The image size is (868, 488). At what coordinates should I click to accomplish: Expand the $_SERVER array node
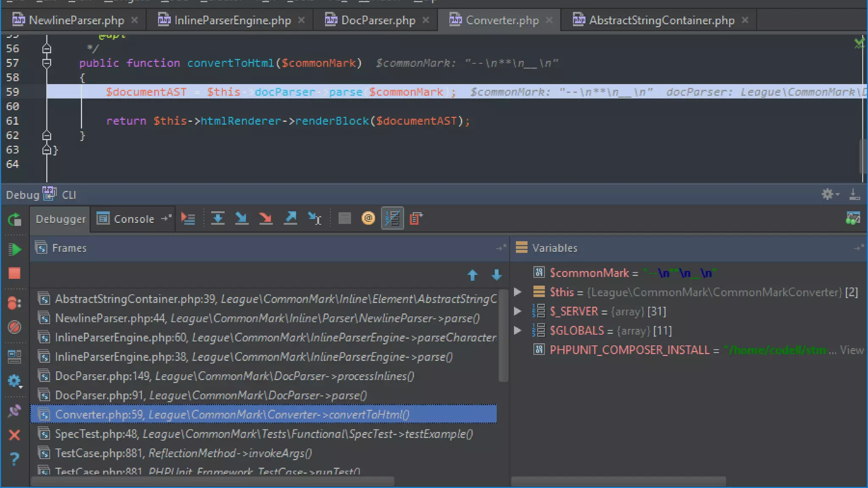tap(517, 311)
